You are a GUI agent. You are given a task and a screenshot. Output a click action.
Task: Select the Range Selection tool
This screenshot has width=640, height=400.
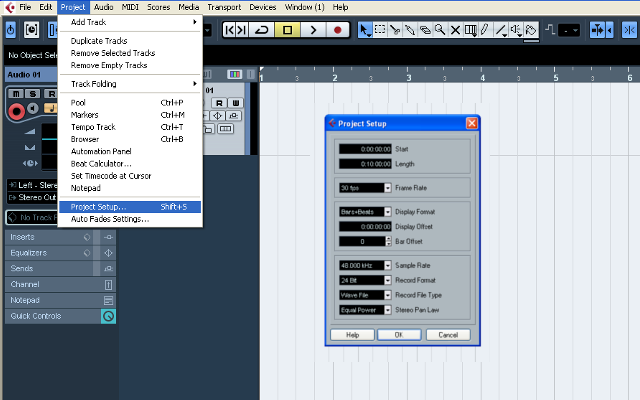click(380, 30)
